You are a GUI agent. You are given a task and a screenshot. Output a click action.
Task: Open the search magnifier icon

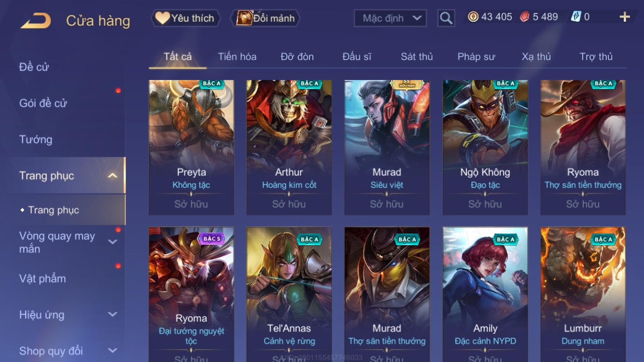446,18
